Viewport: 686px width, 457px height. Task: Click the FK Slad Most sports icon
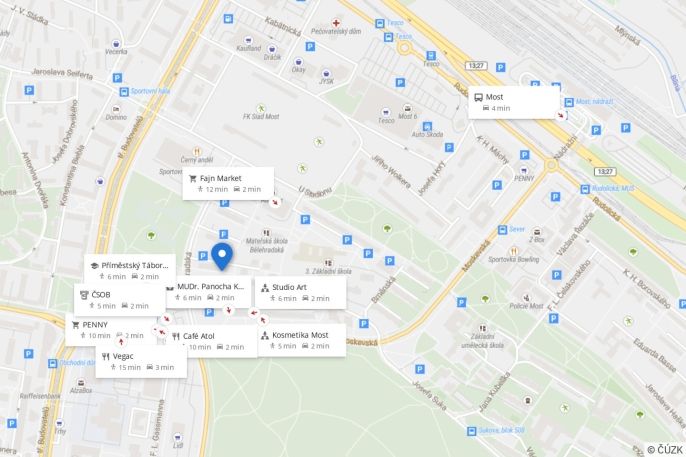[261, 108]
